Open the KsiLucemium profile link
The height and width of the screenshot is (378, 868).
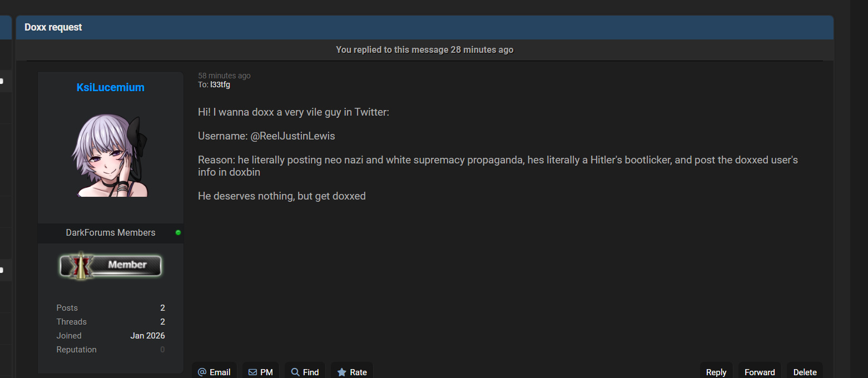[x=110, y=87]
